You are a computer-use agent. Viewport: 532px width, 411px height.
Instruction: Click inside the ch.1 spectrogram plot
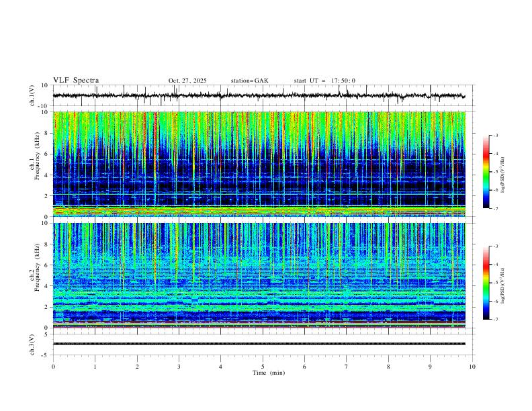coord(259,164)
